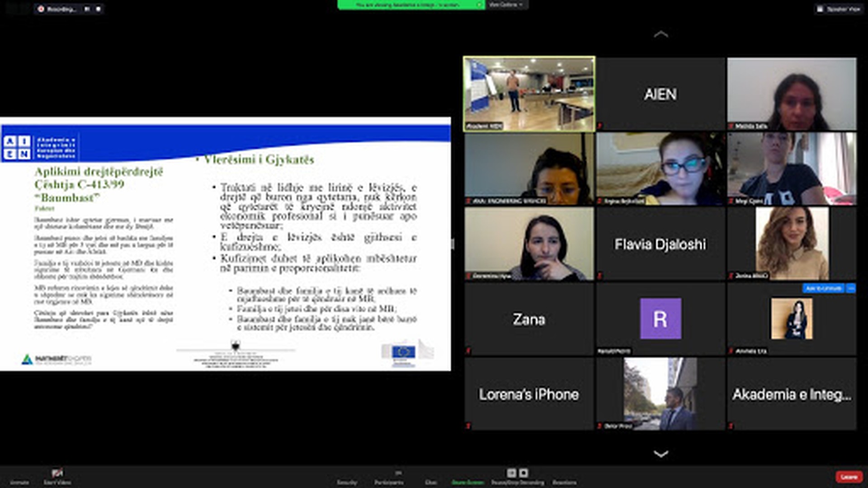
Task: Open the Chat panel
Action: click(431, 477)
